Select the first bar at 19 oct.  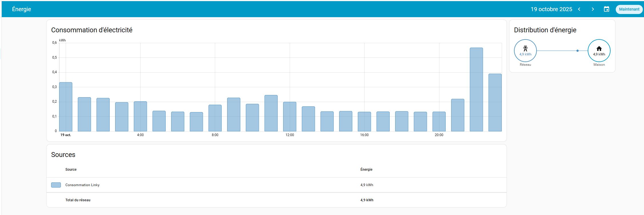point(66,107)
